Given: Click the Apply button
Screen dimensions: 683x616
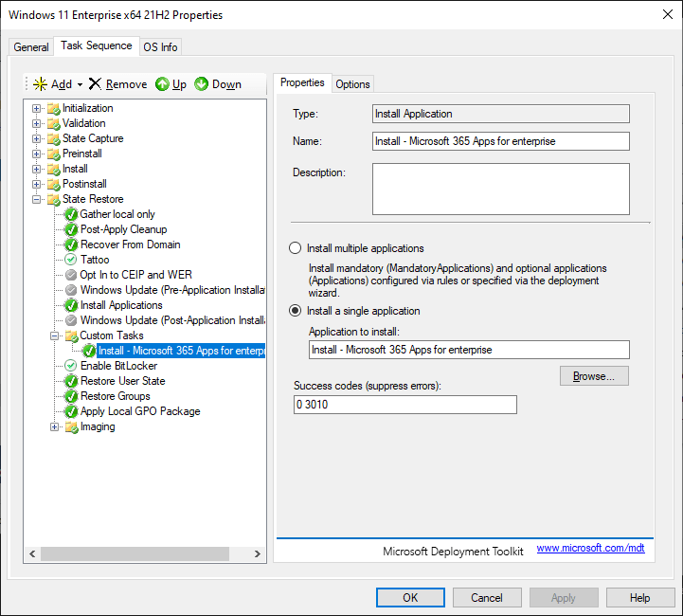Looking at the screenshot, I should tap(564, 597).
